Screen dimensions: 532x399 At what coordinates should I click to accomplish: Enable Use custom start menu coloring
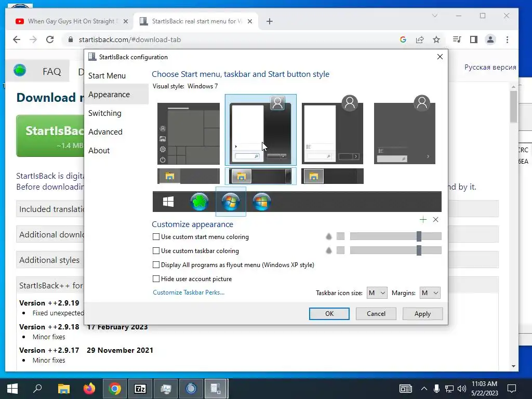click(x=156, y=237)
